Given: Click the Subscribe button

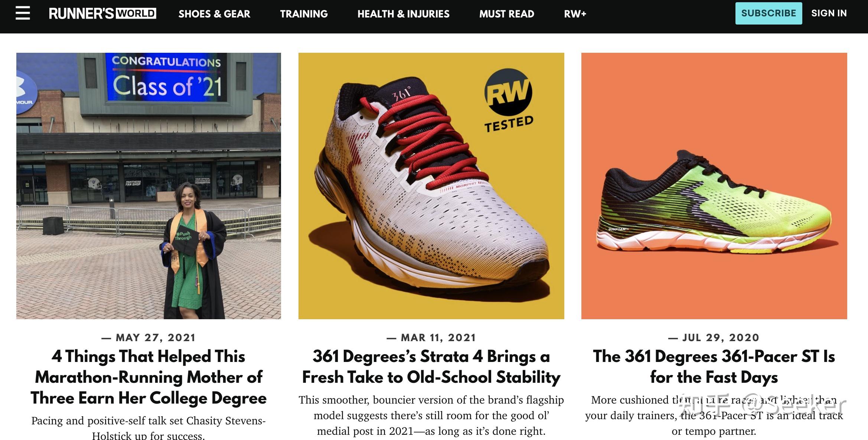Looking at the screenshot, I should [x=769, y=13].
